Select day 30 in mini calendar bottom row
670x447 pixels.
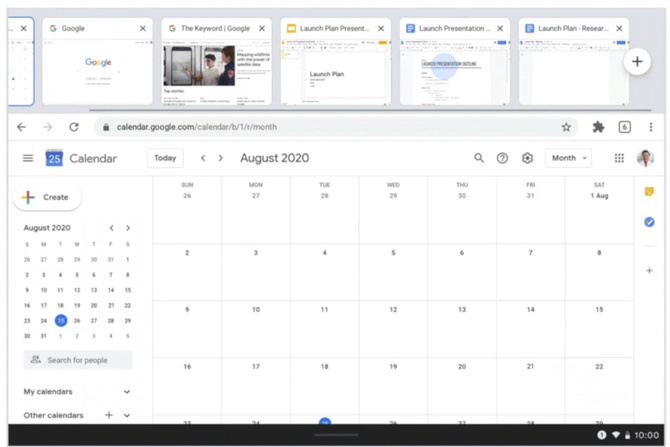click(27, 336)
